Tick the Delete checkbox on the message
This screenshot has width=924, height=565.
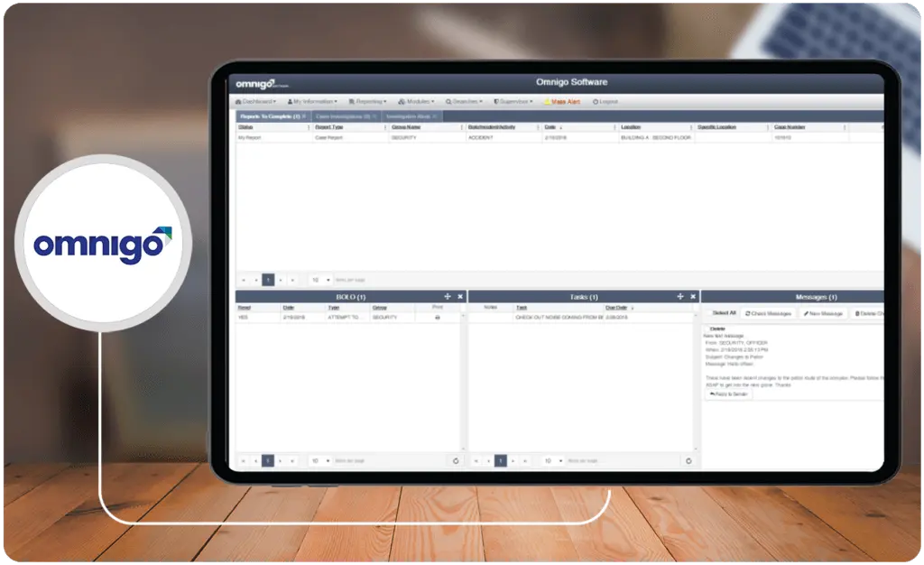point(707,329)
